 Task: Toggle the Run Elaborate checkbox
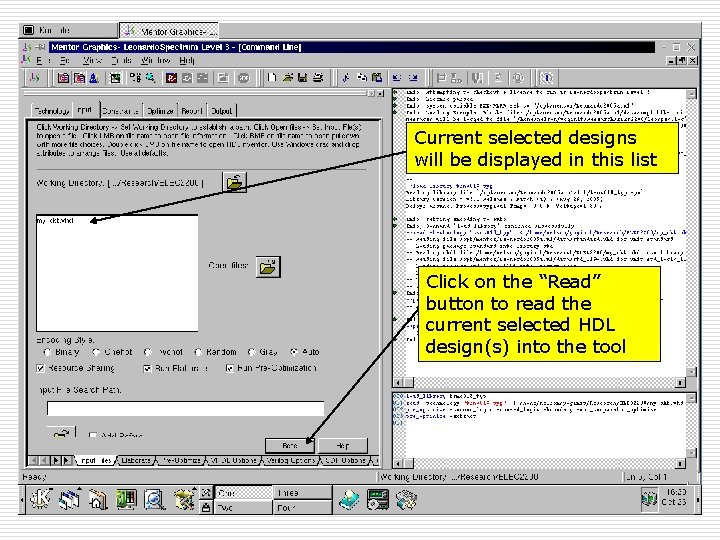147,368
